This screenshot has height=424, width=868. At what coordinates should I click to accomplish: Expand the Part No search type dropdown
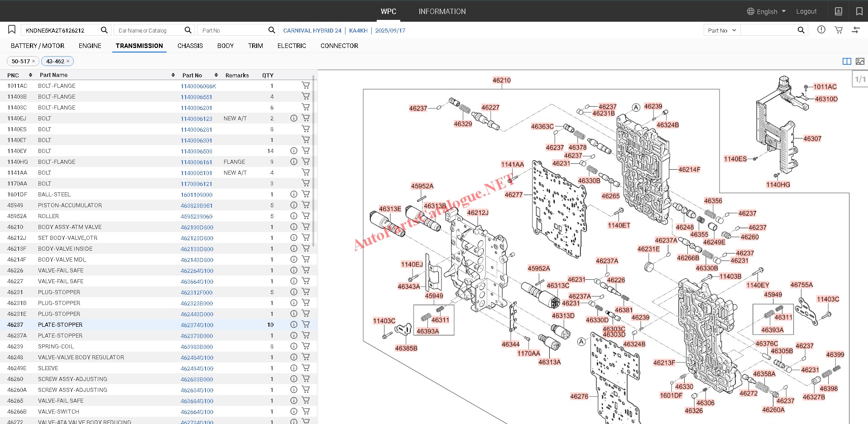(x=722, y=30)
